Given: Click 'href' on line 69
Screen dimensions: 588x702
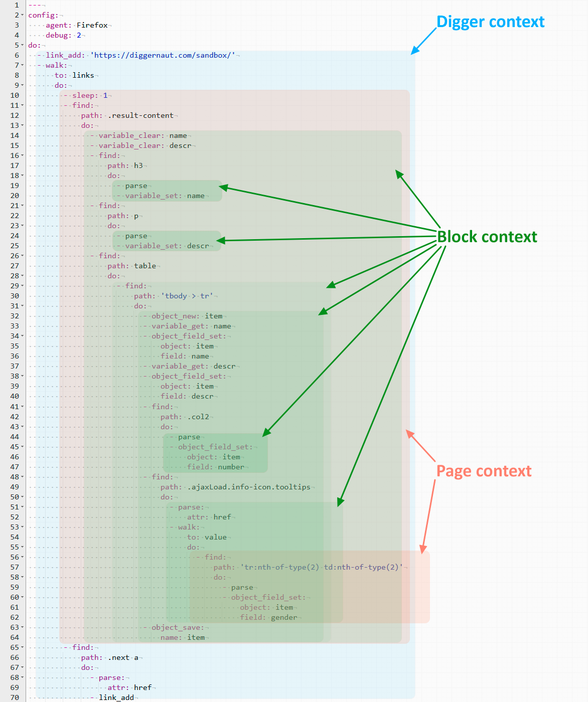Looking at the screenshot, I should [143, 687].
